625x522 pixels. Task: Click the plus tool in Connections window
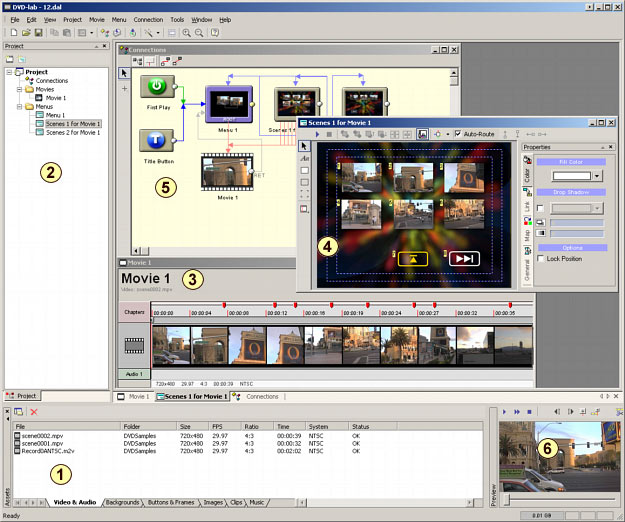(x=124, y=88)
